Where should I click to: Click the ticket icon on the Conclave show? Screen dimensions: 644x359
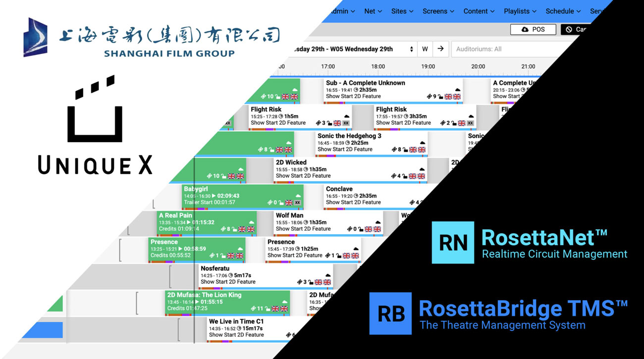point(412,203)
